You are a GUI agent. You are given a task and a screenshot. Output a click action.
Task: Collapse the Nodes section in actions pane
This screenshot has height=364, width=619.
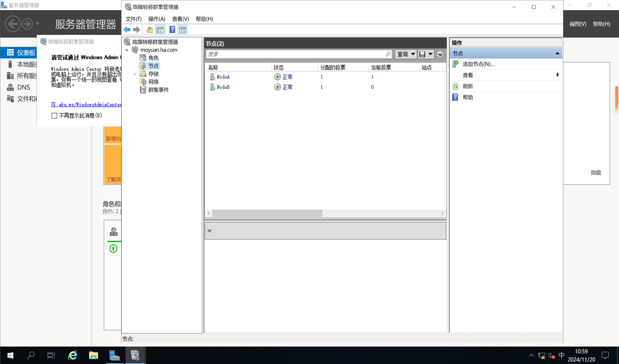pos(557,53)
